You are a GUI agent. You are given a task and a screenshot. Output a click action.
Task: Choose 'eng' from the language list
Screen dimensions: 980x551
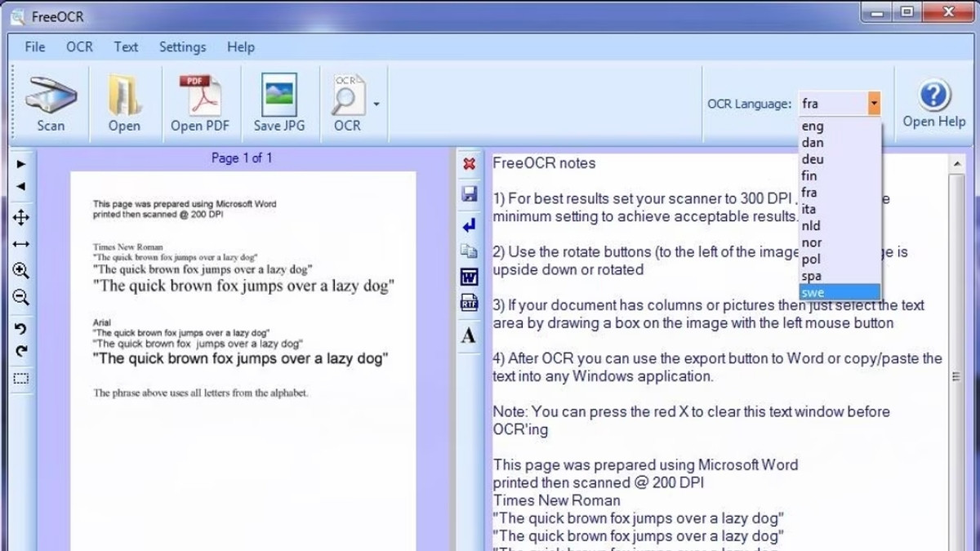[x=813, y=126]
